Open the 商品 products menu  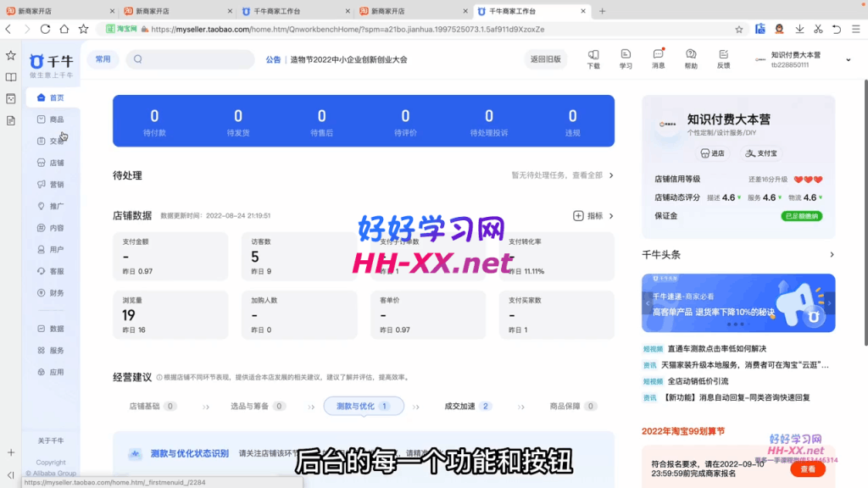pyautogui.click(x=51, y=119)
